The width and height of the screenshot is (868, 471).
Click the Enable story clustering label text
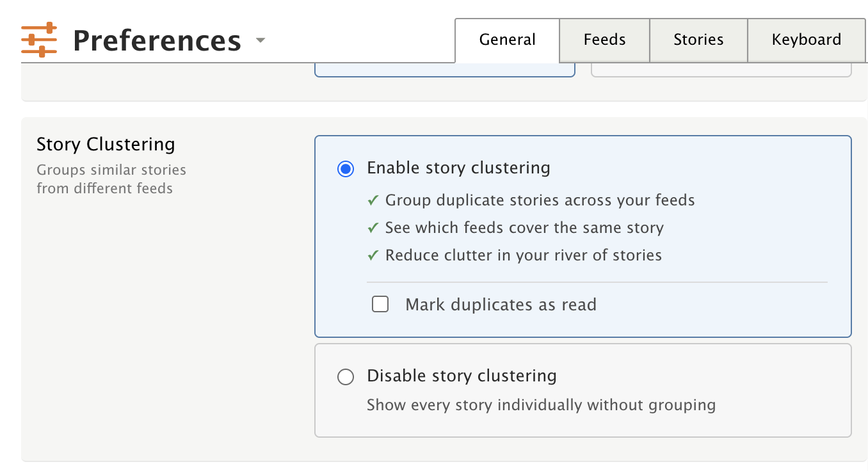point(458,168)
